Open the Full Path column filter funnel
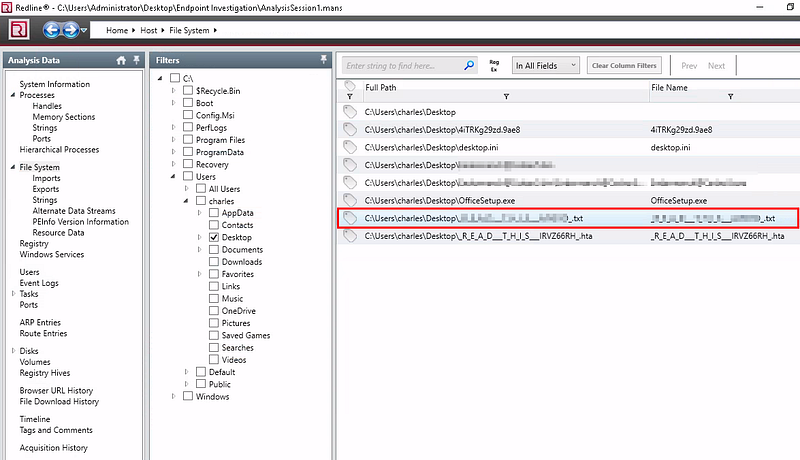Screen dimensions: 800x460 coord(506,96)
